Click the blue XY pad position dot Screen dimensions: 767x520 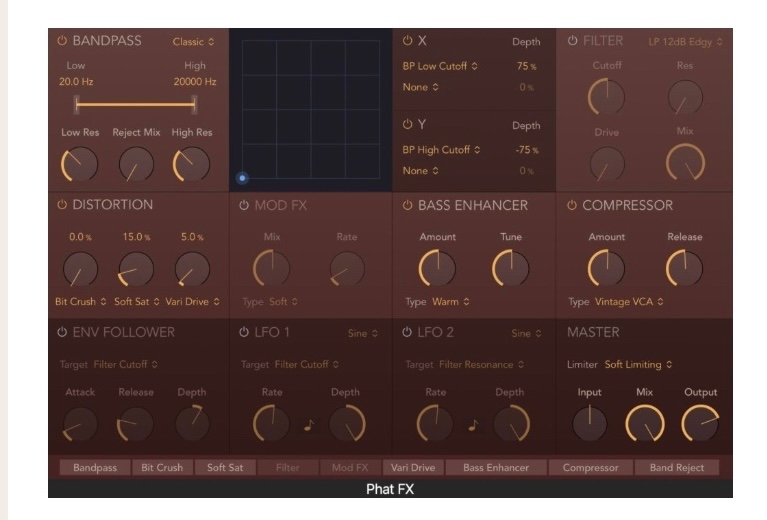coord(242,178)
